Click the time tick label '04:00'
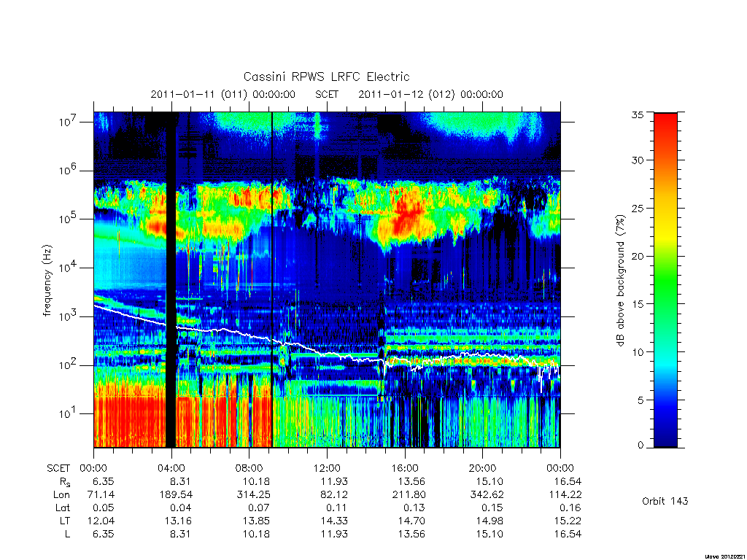The image size is (747, 560). click(171, 468)
